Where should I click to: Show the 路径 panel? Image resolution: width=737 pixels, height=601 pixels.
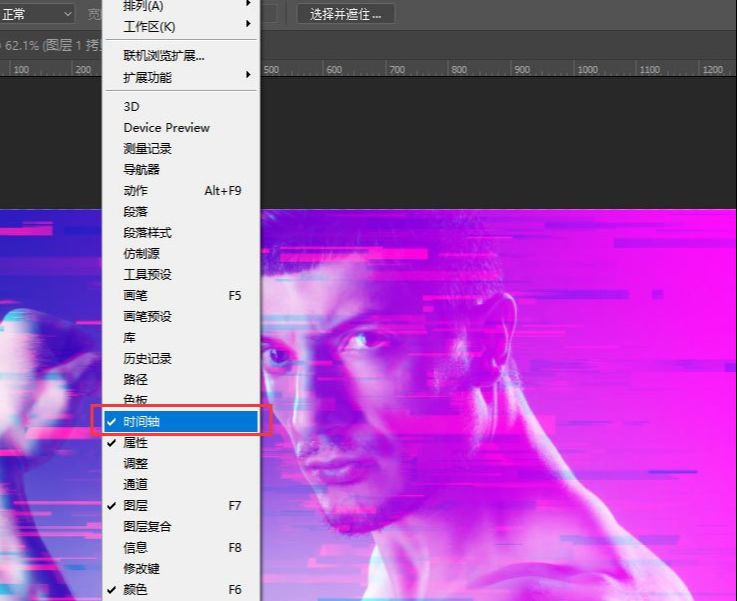(x=181, y=379)
